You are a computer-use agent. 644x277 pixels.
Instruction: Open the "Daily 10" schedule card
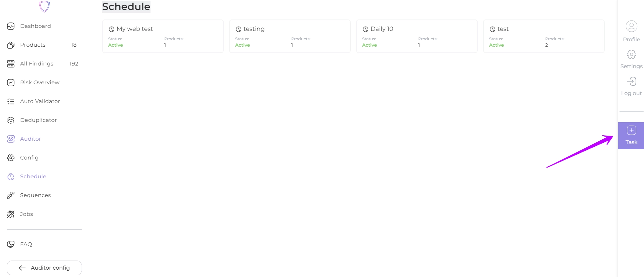(x=417, y=36)
